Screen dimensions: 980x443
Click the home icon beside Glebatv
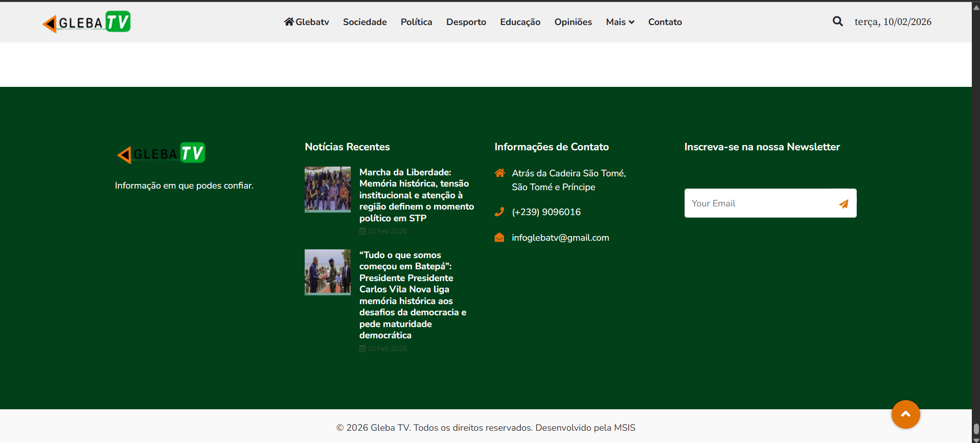(x=289, y=21)
